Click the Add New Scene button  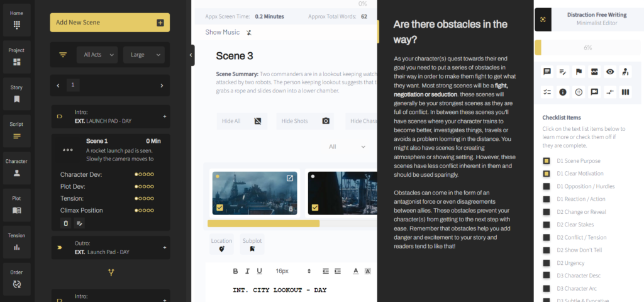110,23
